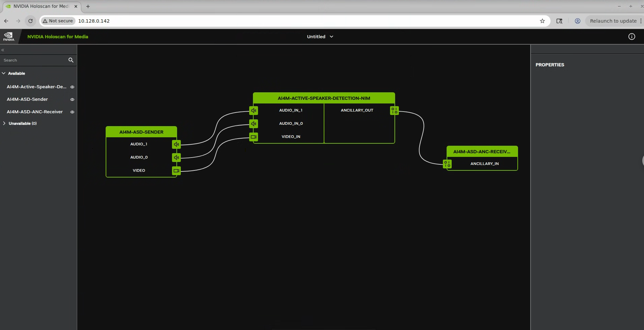Image resolution: width=644 pixels, height=330 pixels.
Task: Click the ANCILLARY_OUT label
Action: pyautogui.click(x=357, y=110)
